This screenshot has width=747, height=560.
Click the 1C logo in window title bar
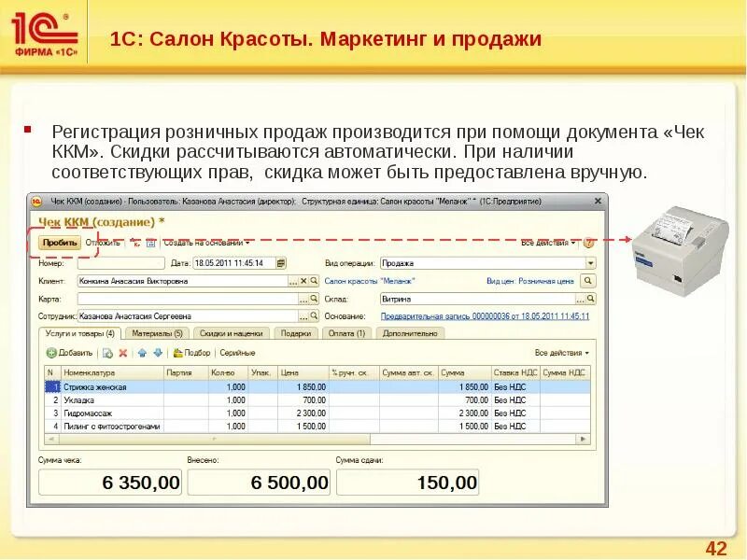point(36,202)
